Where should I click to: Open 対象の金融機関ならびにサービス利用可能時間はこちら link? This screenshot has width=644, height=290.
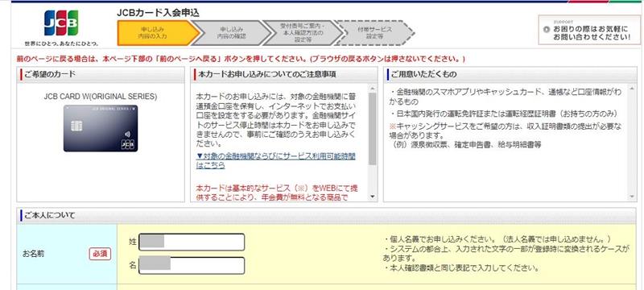[275, 160]
